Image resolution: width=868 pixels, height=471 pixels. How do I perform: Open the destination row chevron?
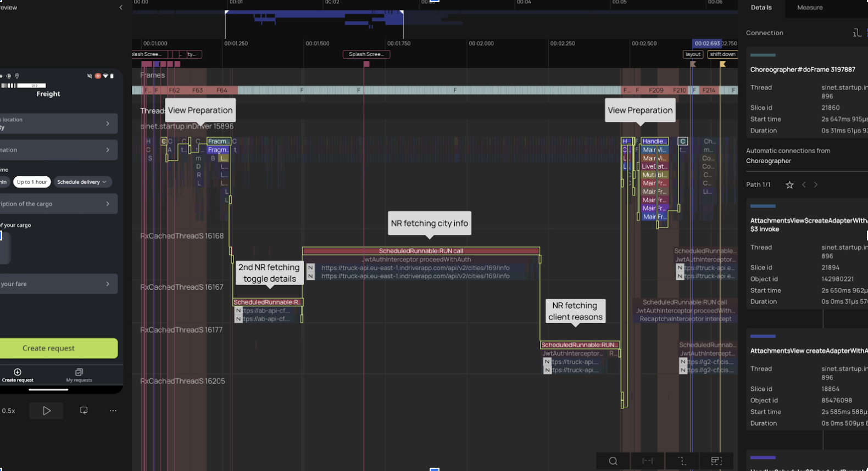108,150
